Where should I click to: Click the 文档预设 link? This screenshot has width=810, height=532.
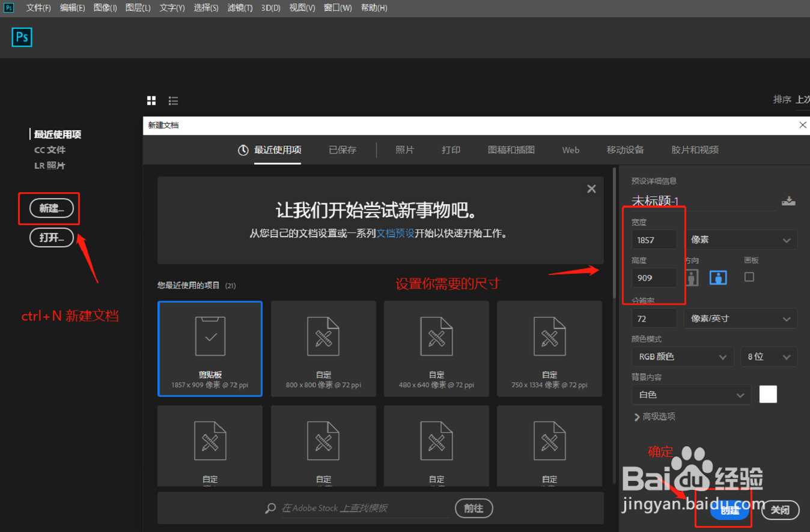[x=395, y=234]
